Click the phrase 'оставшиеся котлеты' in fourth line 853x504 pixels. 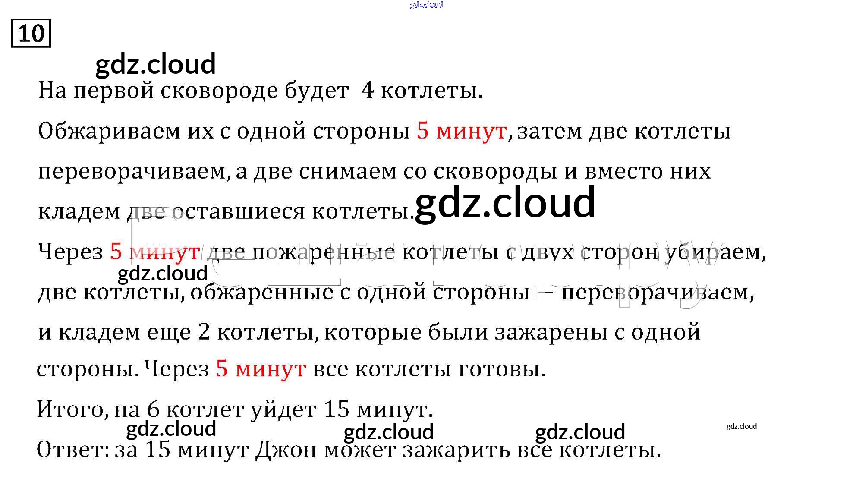(292, 211)
